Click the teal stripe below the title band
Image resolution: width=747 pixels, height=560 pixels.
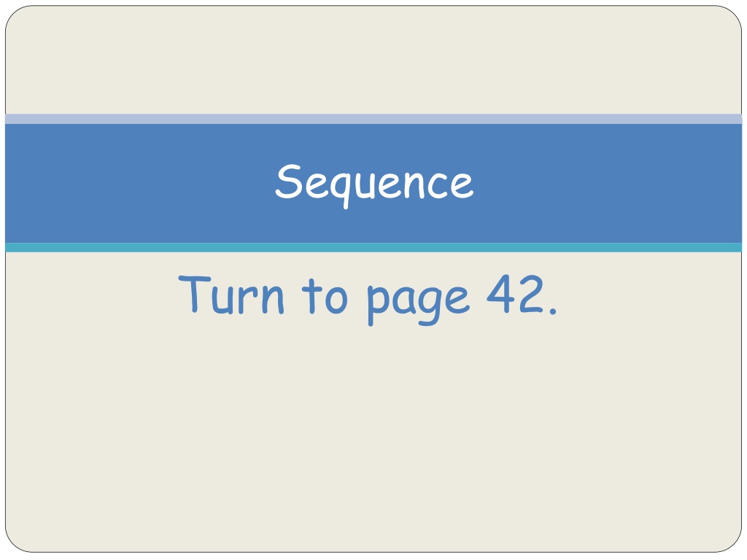[373, 247]
